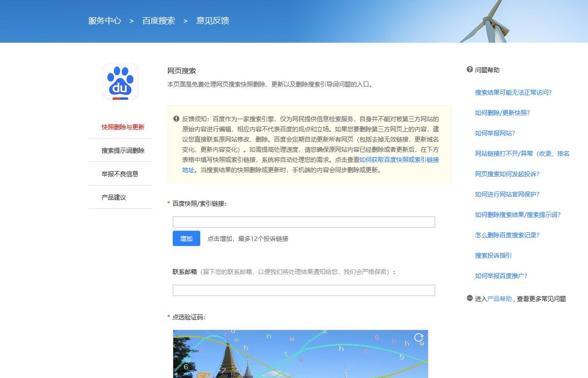This screenshot has width=588, height=378.
Task: Focus the 百度快照/索引链接 input field
Action: click(304, 222)
